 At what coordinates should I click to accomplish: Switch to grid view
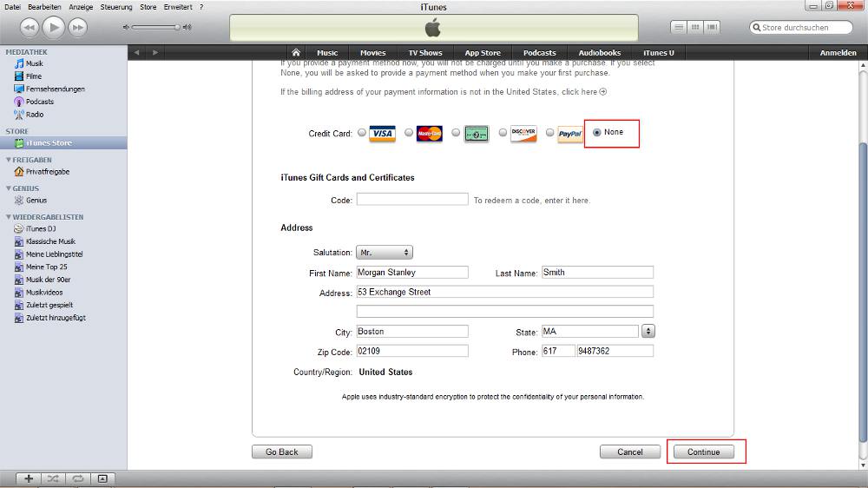(x=695, y=28)
